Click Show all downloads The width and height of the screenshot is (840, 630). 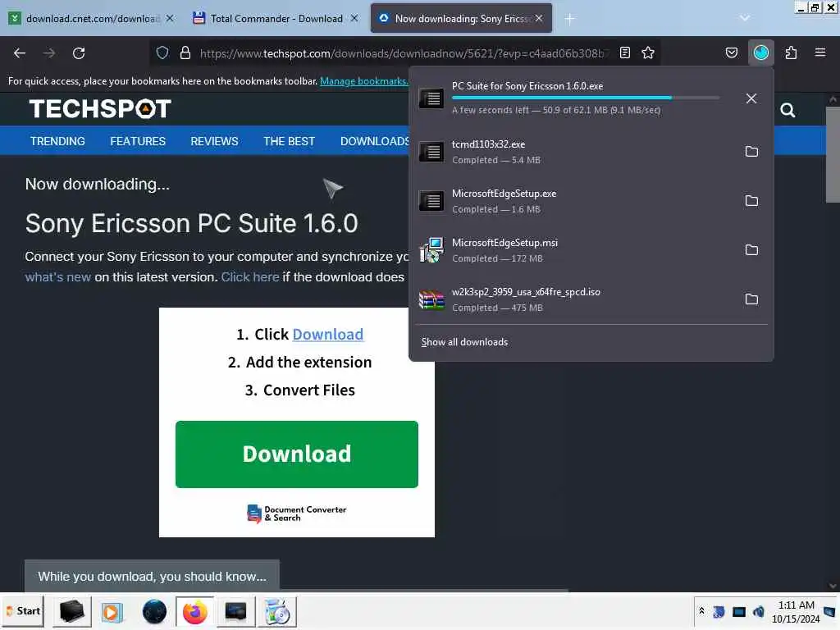[x=464, y=342]
